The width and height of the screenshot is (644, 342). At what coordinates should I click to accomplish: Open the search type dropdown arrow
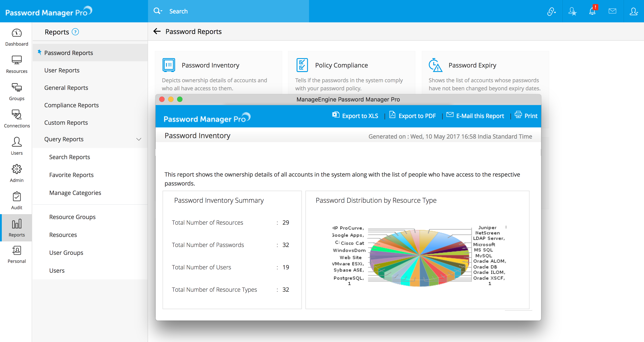click(x=161, y=11)
